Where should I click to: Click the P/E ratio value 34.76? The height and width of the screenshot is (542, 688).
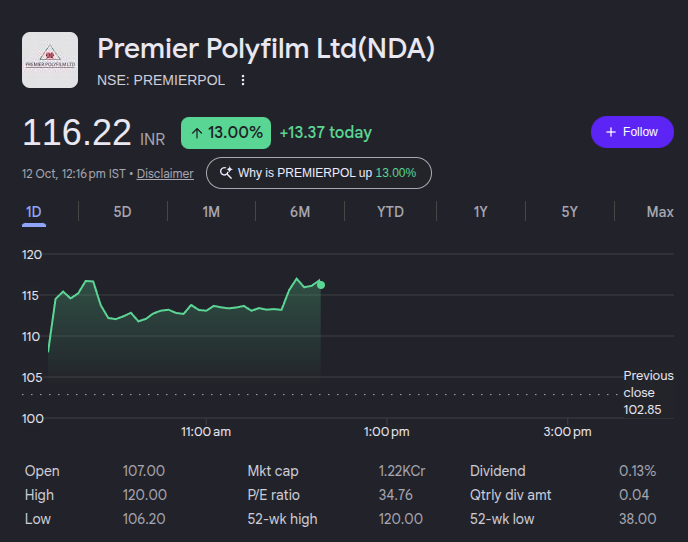[x=396, y=495]
